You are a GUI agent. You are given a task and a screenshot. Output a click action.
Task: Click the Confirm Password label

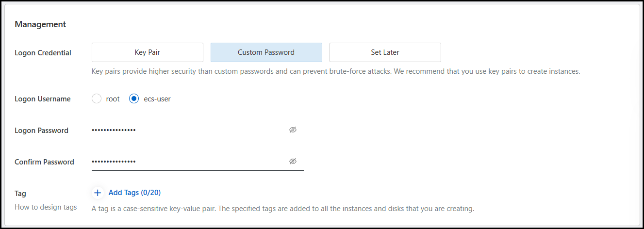(x=44, y=162)
